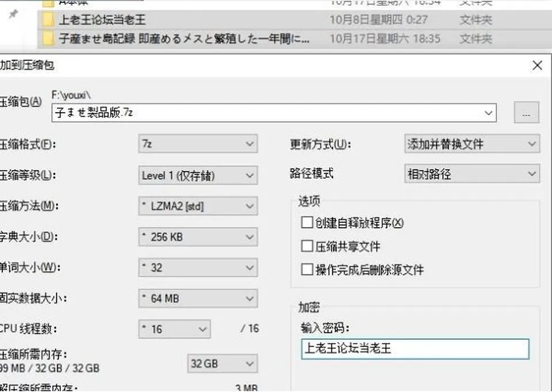552x392 pixels.
Task: Enable the 创建自释放程序 checkbox
Action: (x=307, y=222)
